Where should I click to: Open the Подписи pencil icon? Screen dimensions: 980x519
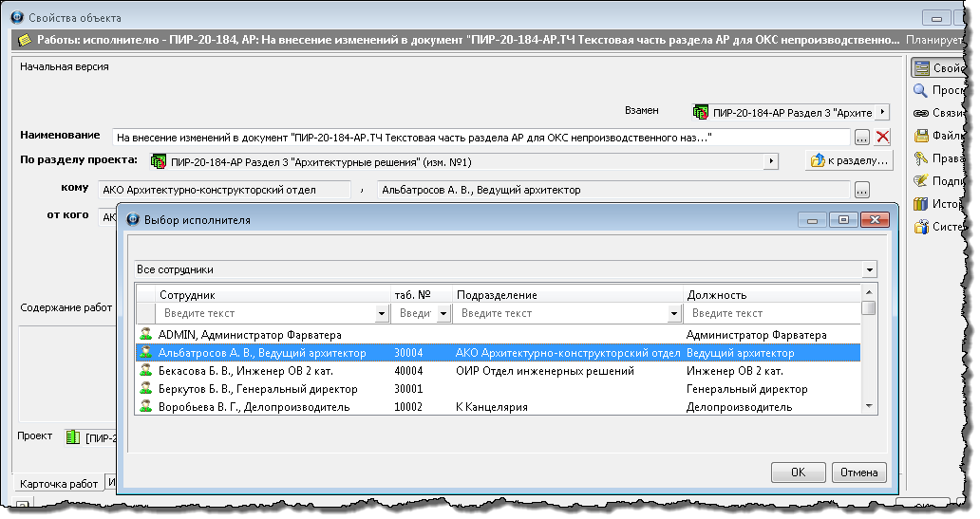coord(920,181)
